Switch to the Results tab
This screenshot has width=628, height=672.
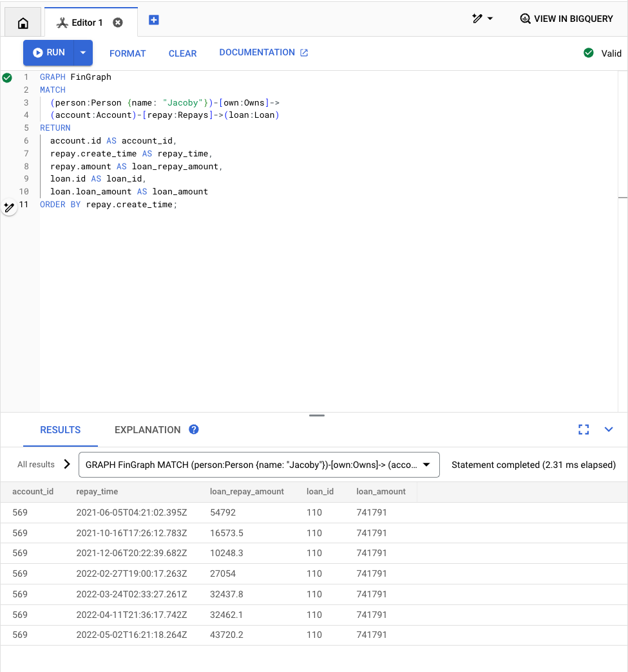[x=61, y=430]
